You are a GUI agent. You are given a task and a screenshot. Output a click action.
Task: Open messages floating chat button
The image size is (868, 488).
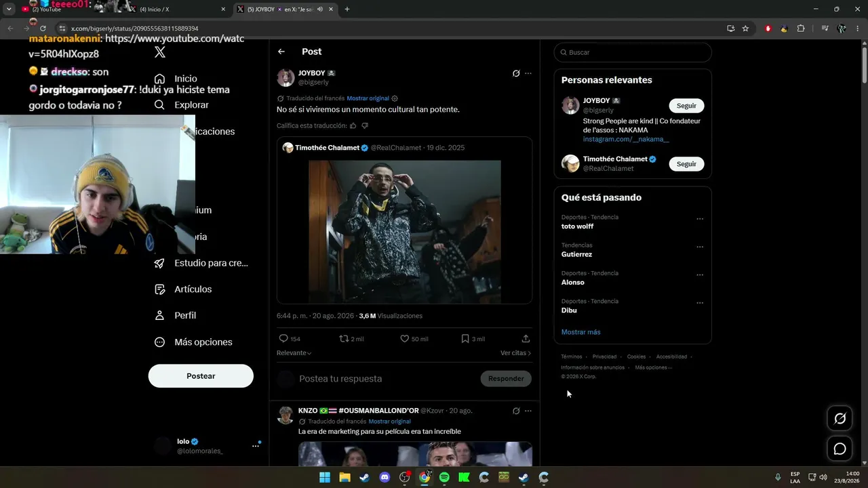tap(840, 449)
